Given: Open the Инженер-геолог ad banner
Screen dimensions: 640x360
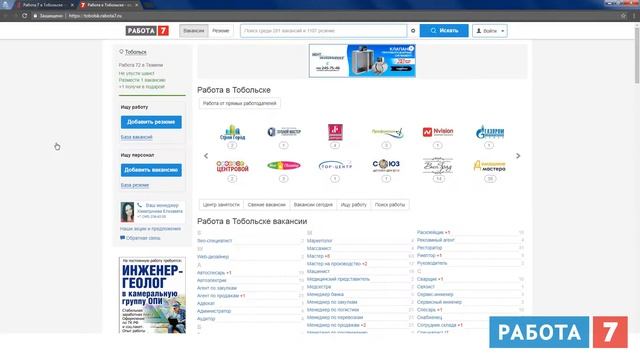Looking at the screenshot, I should pos(152,295).
